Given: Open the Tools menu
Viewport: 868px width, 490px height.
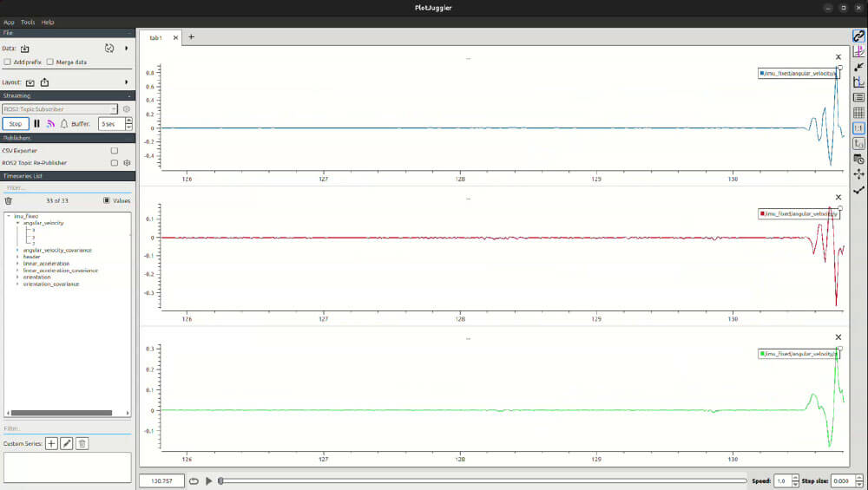Looking at the screenshot, I should pyautogui.click(x=28, y=22).
